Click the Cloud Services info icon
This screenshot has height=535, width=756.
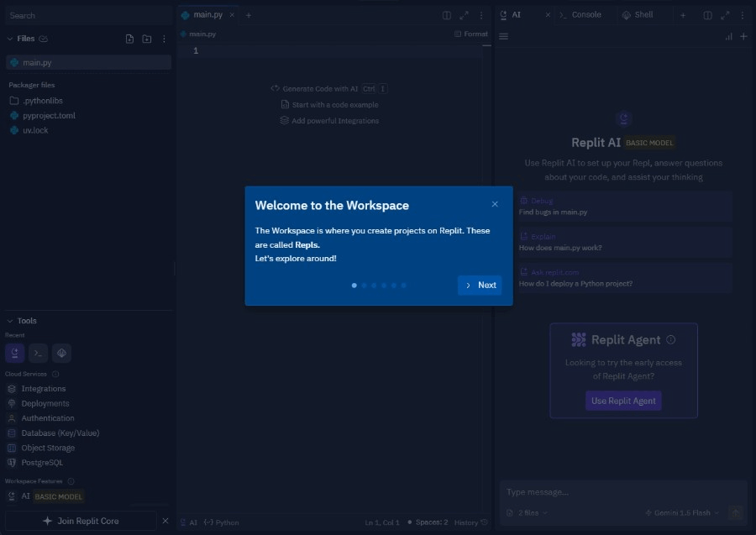pos(55,374)
